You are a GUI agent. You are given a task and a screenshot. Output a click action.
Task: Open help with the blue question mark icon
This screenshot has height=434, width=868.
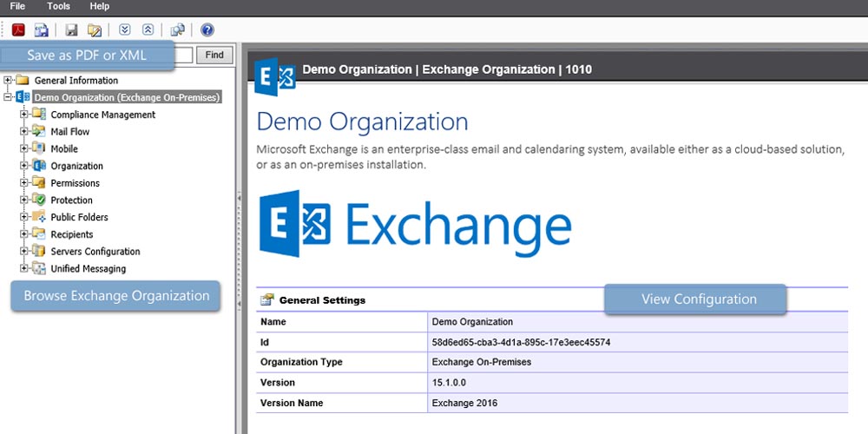click(x=207, y=30)
